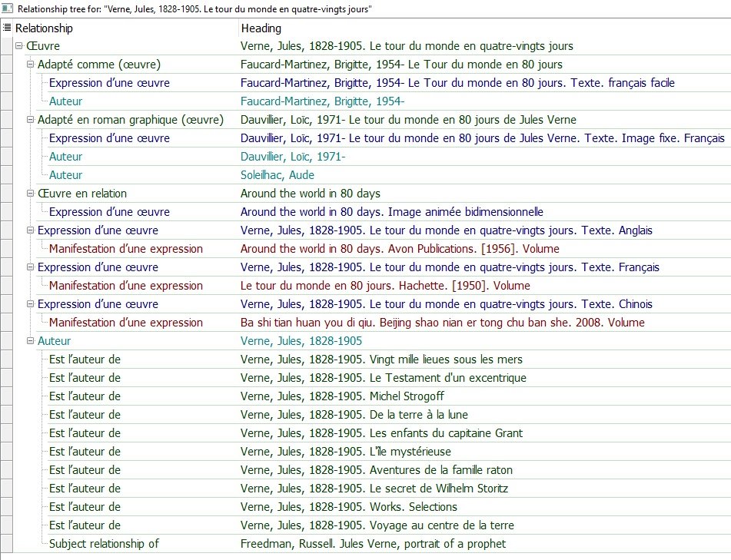Select heading Voyage au centre de la terre
The height and width of the screenshot is (560, 731).
pyautogui.click(x=377, y=525)
